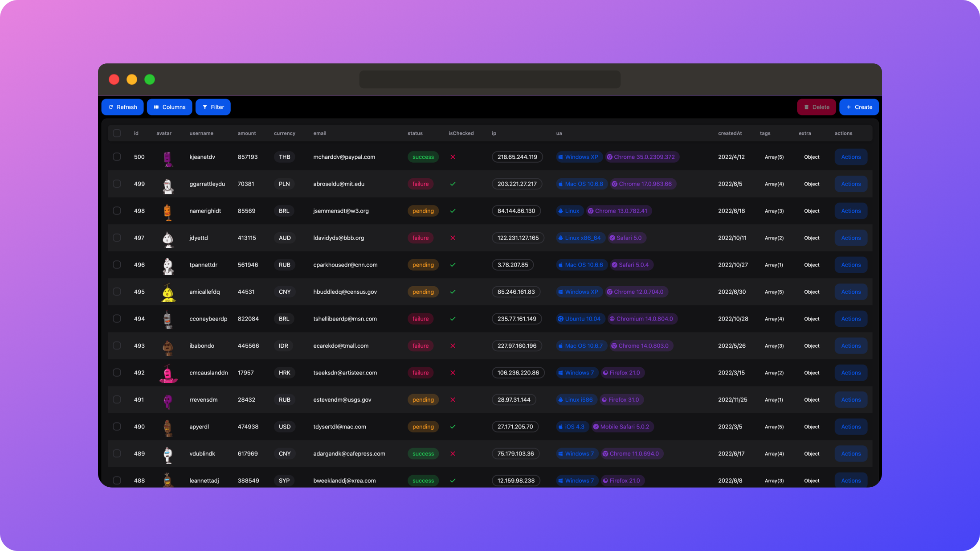Click the pink avatar of cmcauslanddn
980x551 pixels.
point(168,374)
